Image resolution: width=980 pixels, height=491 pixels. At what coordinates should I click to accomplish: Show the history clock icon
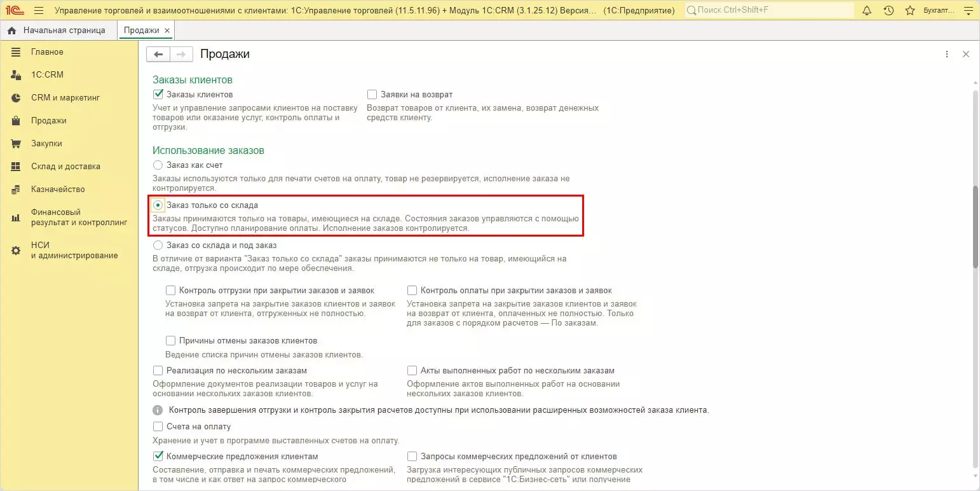click(x=888, y=11)
